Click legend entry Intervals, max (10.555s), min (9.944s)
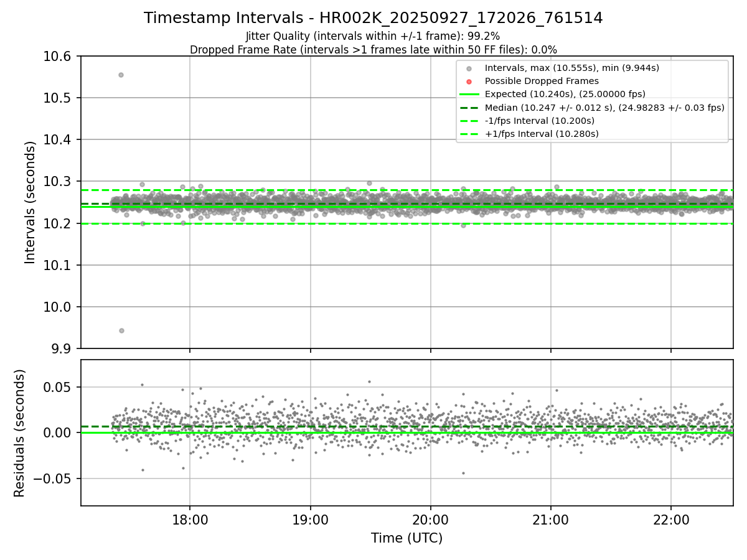Image resolution: width=747 pixels, height=560 pixels. pyautogui.click(x=571, y=68)
